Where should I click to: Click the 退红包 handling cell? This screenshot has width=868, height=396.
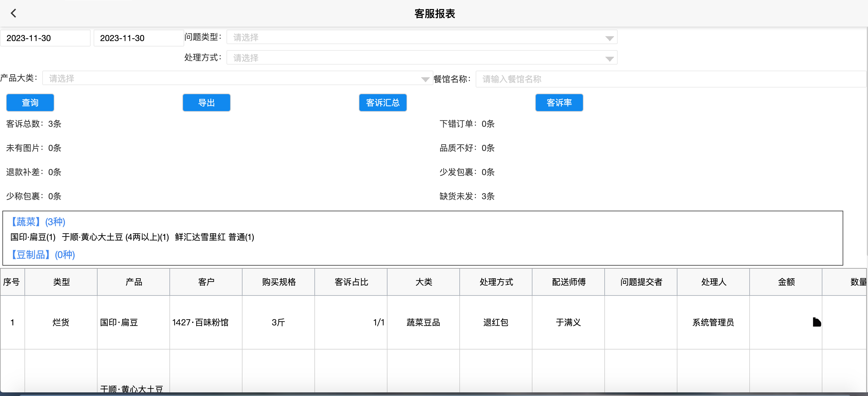pos(496,322)
